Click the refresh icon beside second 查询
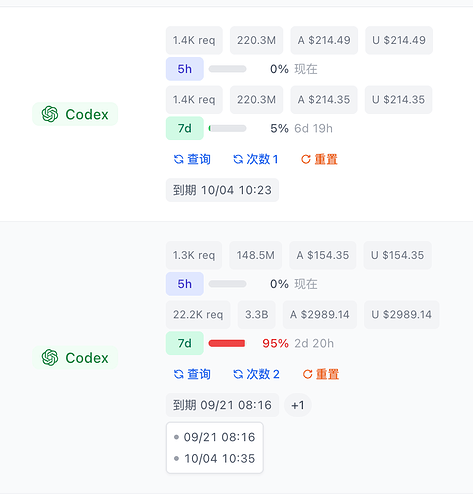The height and width of the screenshot is (500, 473). pos(179,374)
